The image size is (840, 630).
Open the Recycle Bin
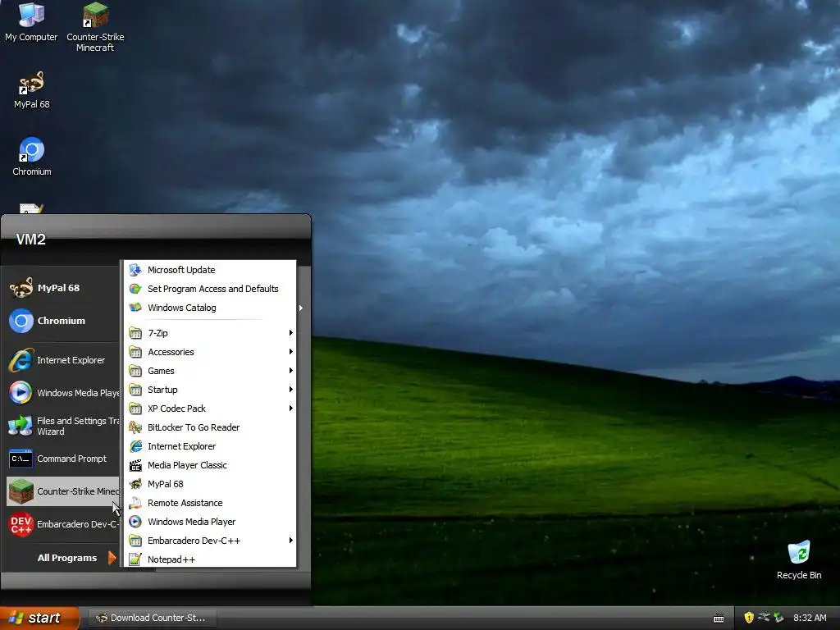[x=799, y=559]
